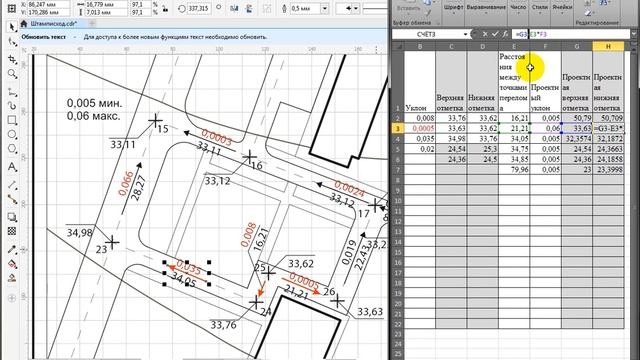Select the Rectangle tool
Viewport: 640px width, 360px height.
[x=12, y=120]
